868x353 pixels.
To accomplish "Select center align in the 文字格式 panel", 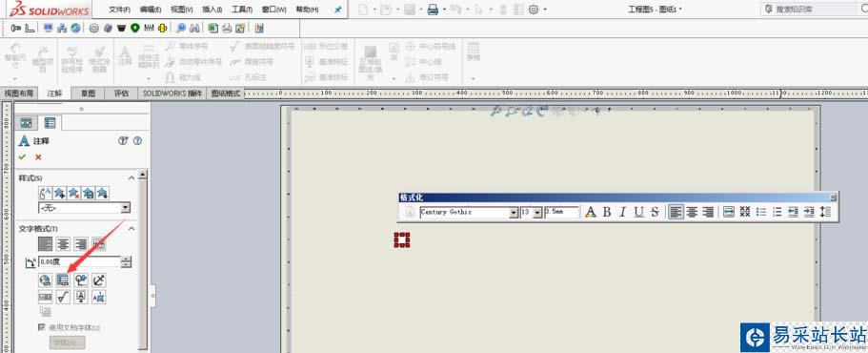I will [63, 244].
